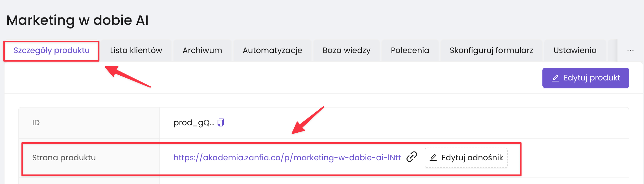Click the pencil icon in Edytuj odnośnik
Viewport: 644px width, 184px height.
(433, 157)
